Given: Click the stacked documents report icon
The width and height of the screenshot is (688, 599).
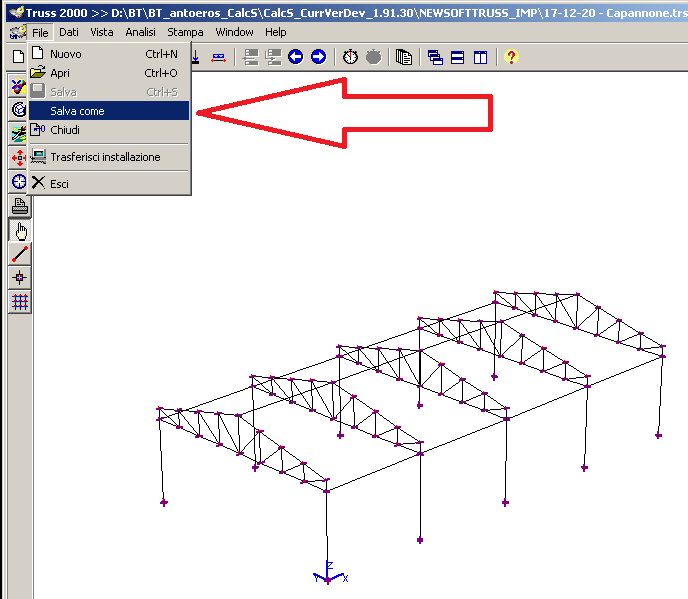Looking at the screenshot, I should [x=404, y=57].
